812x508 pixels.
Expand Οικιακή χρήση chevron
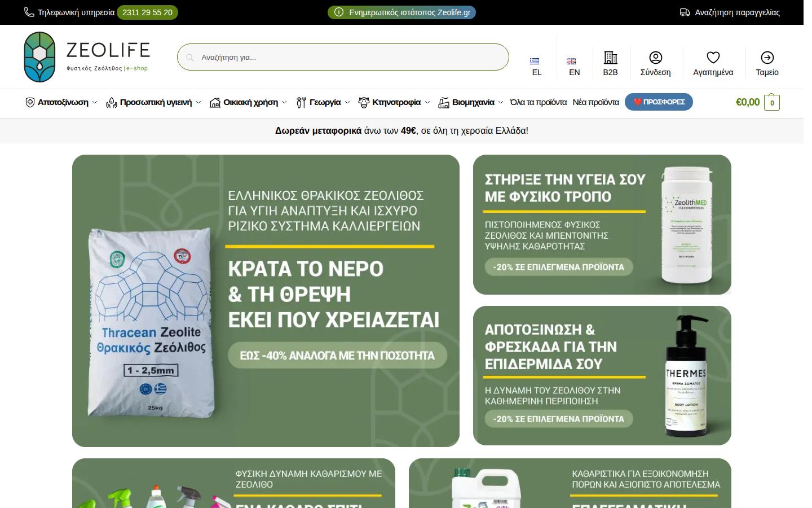(284, 103)
